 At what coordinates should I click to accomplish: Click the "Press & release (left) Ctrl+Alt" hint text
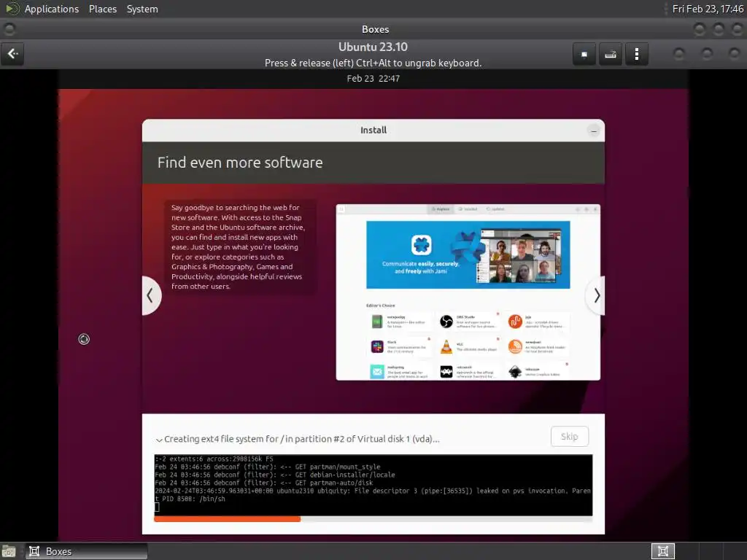point(373,63)
